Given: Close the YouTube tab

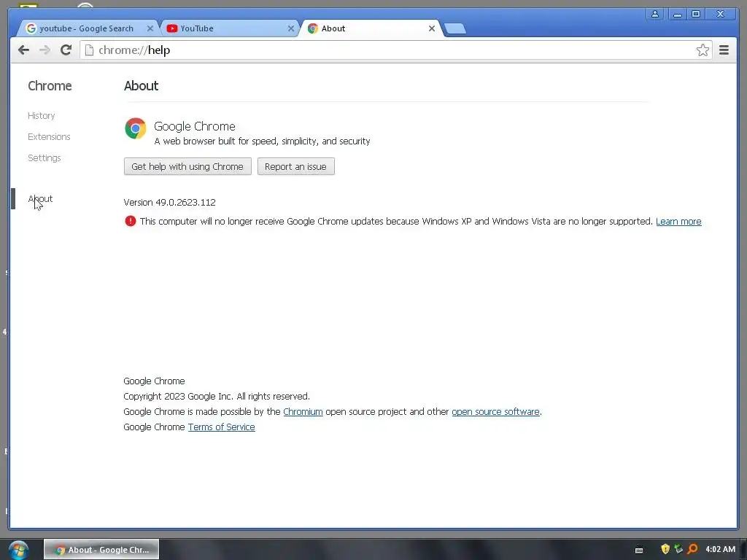Looking at the screenshot, I should 290,28.
